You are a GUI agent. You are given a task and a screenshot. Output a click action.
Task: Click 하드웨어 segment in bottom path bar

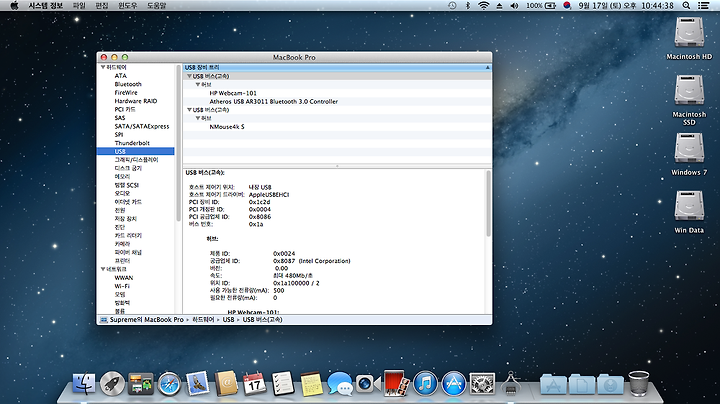pos(203,320)
